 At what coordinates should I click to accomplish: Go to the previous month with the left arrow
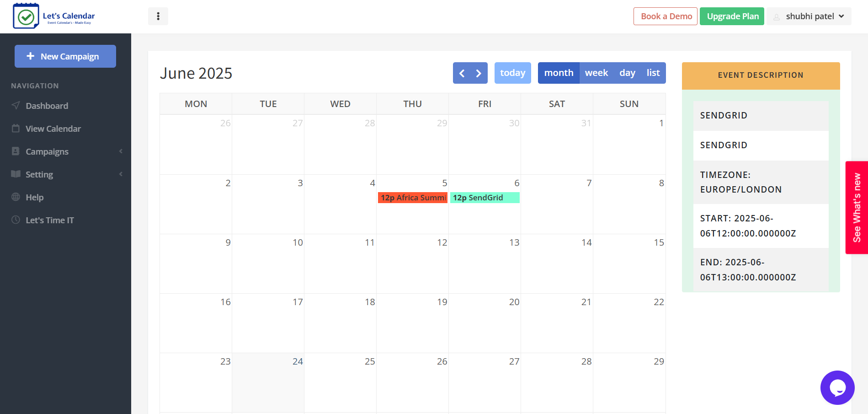tap(462, 73)
